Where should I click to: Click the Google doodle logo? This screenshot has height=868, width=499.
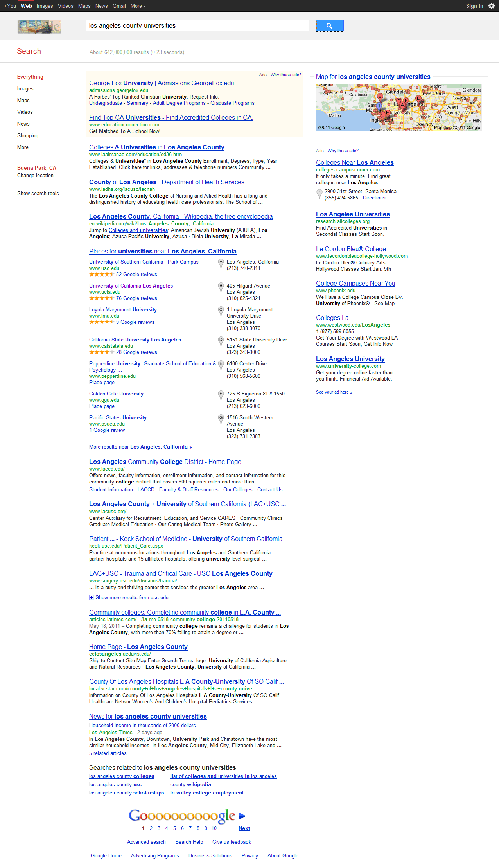coord(39,26)
